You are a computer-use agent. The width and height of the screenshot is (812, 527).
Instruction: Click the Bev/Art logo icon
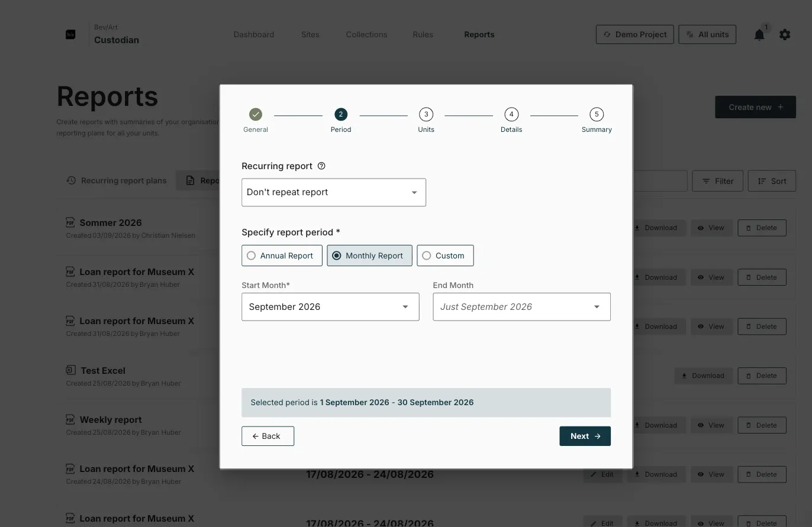tap(70, 35)
